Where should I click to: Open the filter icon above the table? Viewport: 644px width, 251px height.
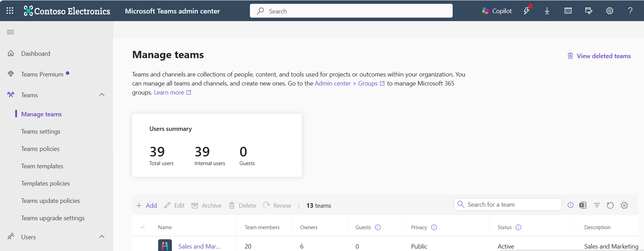point(597,205)
